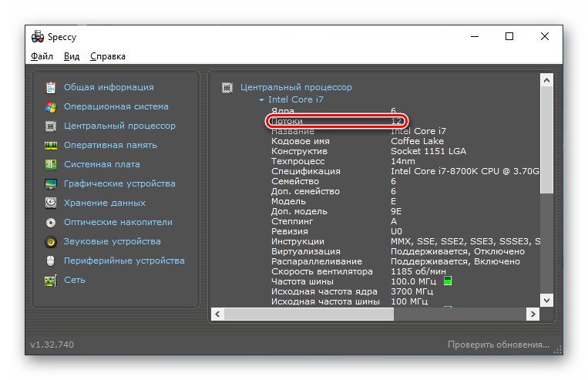Open the Вид menu

72,56
